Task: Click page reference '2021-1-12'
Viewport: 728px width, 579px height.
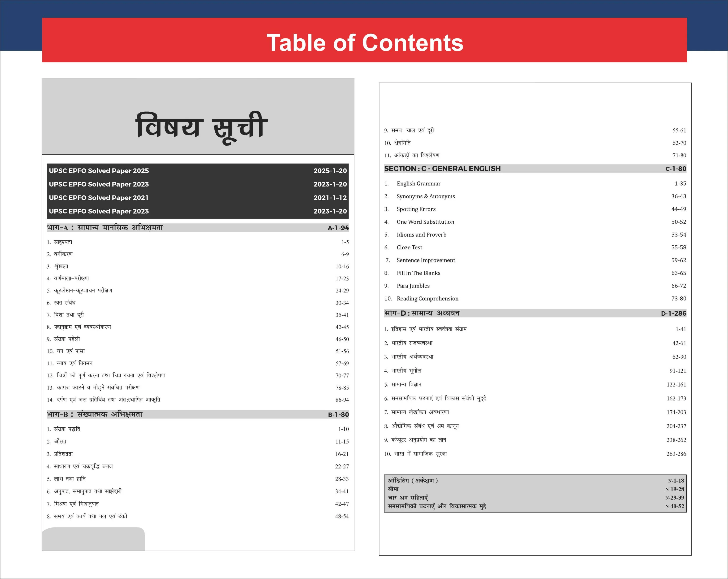Action: pyautogui.click(x=330, y=198)
